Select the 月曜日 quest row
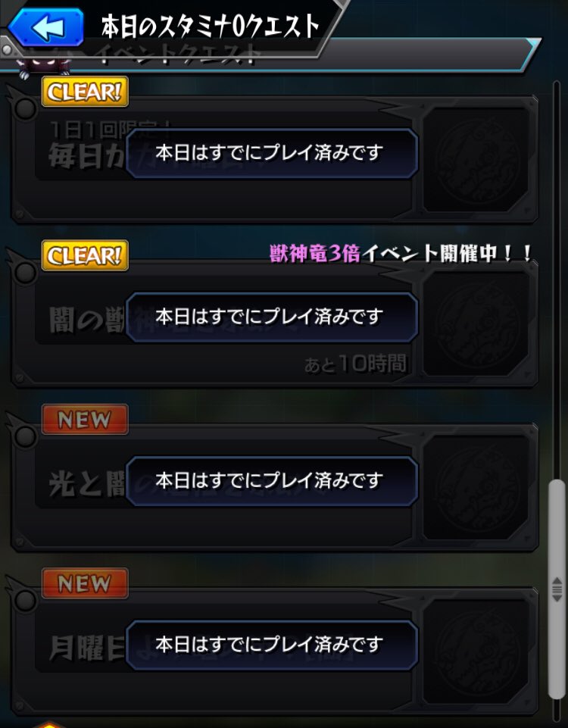The height and width of the screenshot is (728, 568). (x=274, y=651)
